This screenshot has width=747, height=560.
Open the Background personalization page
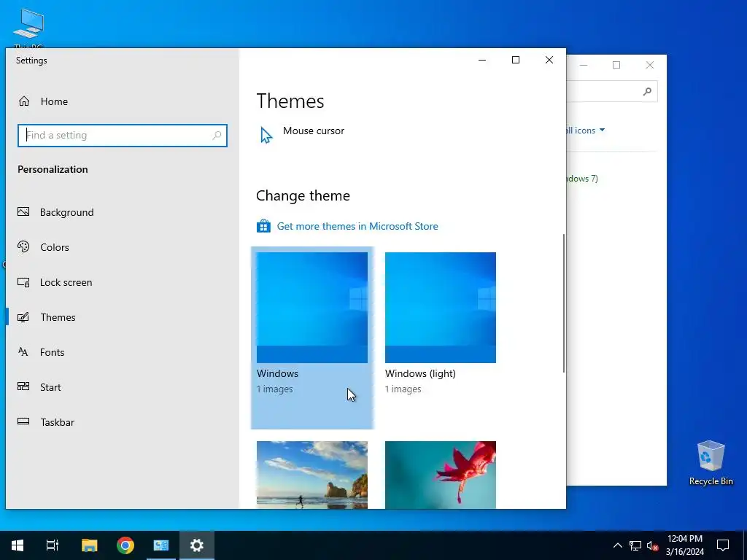pos(123,212)
